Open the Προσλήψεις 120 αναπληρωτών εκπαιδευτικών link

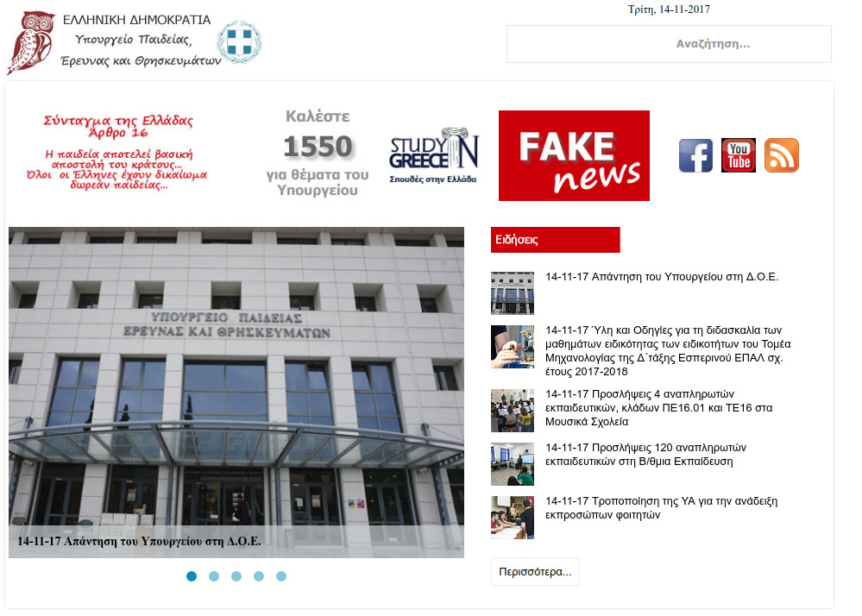646,455
